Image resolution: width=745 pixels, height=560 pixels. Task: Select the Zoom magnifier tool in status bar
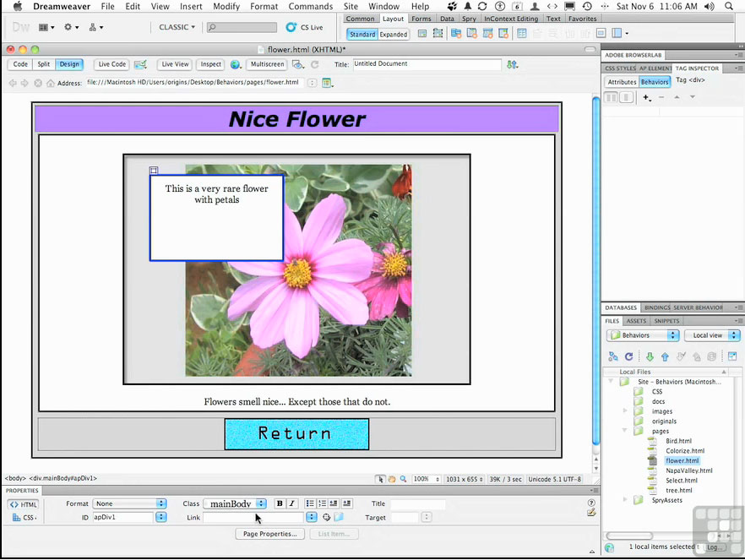403,479
